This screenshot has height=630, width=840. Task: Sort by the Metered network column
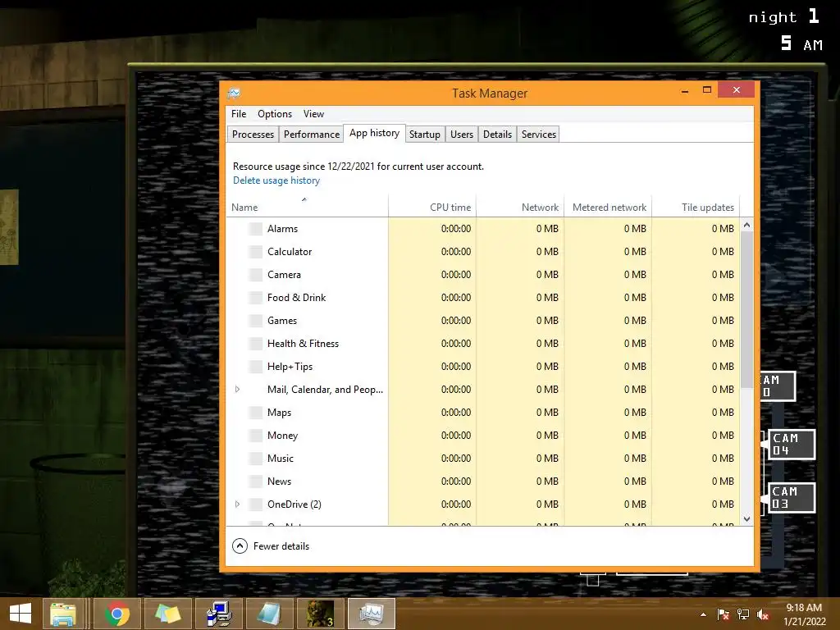point(608,207)
